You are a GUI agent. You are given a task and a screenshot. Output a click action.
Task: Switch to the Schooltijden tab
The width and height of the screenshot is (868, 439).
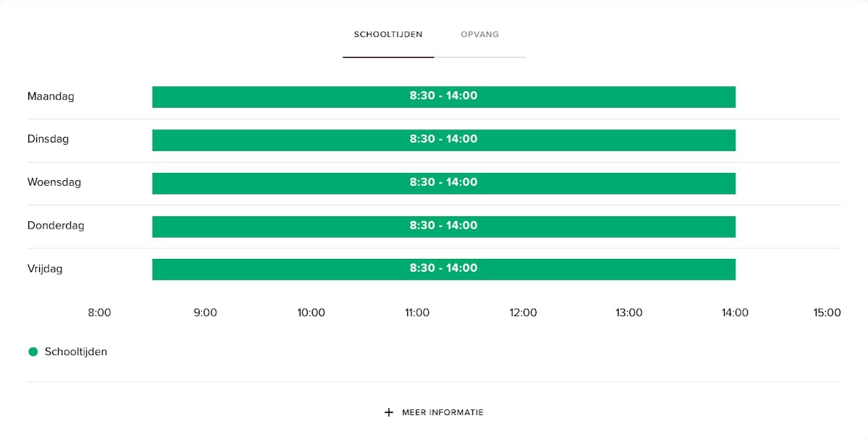click(x=388, y=35)
